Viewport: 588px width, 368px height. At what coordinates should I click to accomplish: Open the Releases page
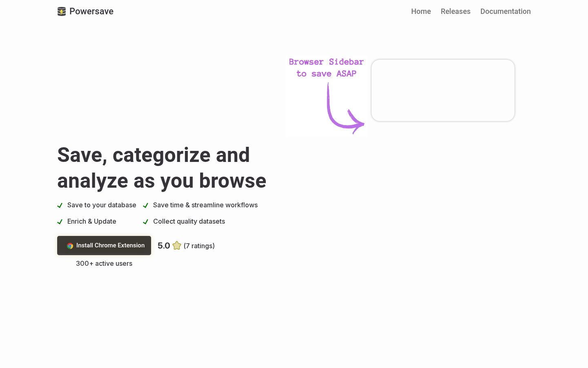[x=456, y=11]
